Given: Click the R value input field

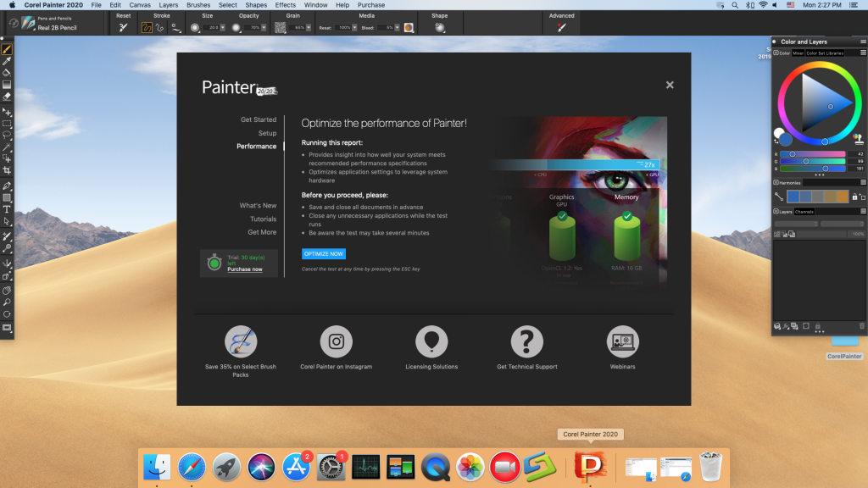Looking at the screenshot, I should click(x=858, y=154).
